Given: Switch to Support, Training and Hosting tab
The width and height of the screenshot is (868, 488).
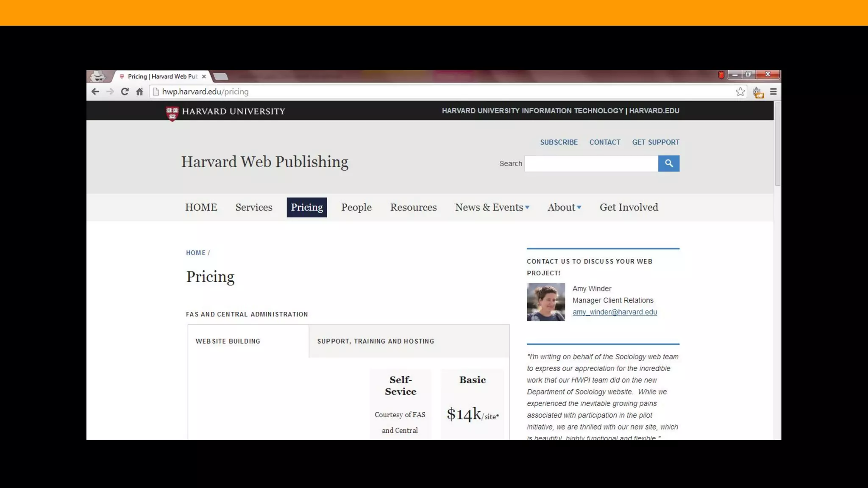Looking at the screenshot, I should [x=409, y=341].
